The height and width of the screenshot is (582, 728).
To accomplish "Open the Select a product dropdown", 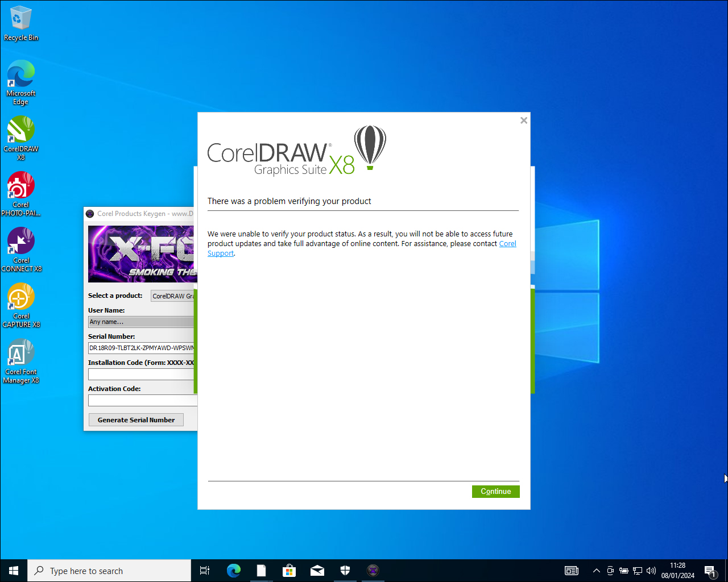I will pyautogui.click(x=173, y=296).
